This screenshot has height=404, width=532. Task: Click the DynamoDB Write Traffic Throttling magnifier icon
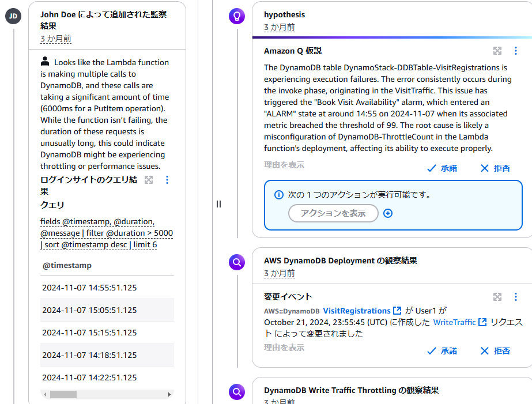(237, 392)
